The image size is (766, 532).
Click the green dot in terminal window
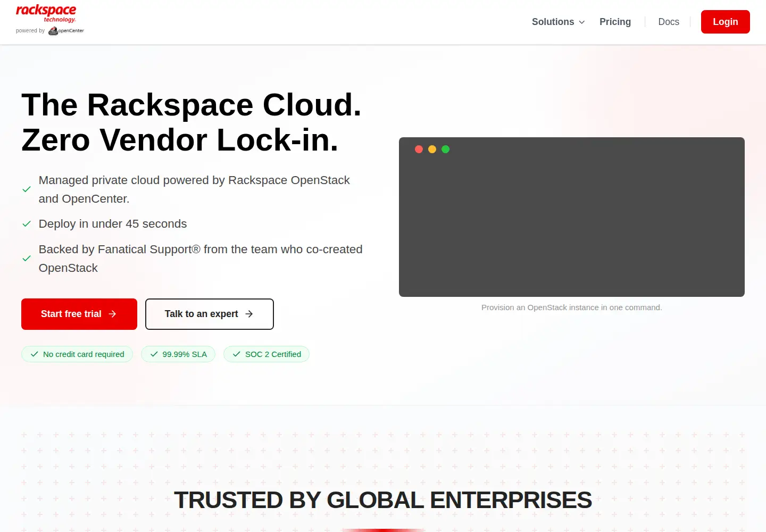click(x=446, y=149)
